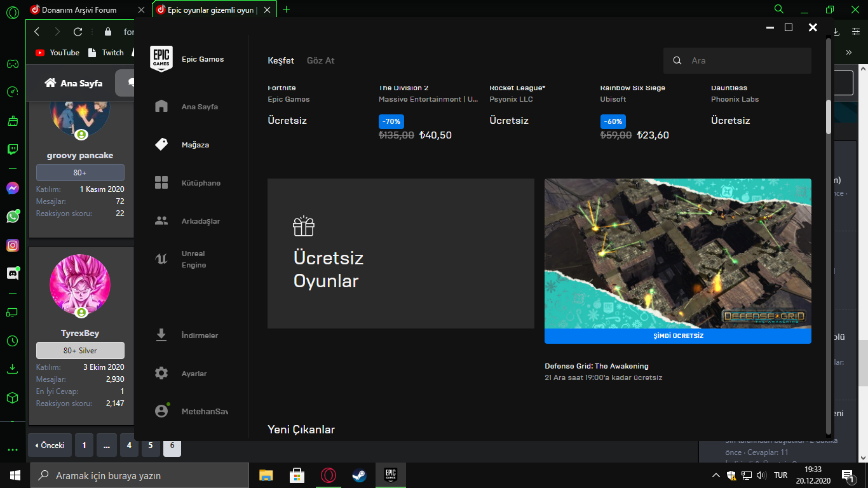Expand the pagination ellipsis
Viewport: 868px width, 488px height.
click(x=106, y=445)
